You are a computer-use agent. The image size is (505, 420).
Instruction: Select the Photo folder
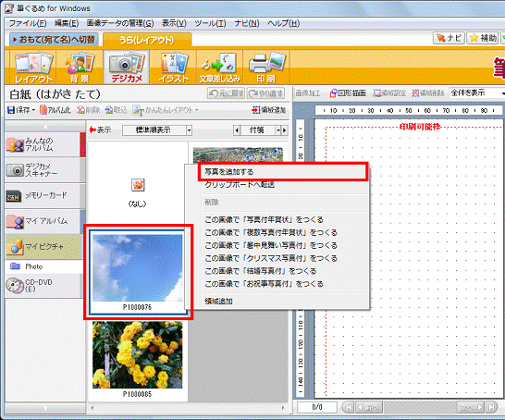[x=43, y=266]
